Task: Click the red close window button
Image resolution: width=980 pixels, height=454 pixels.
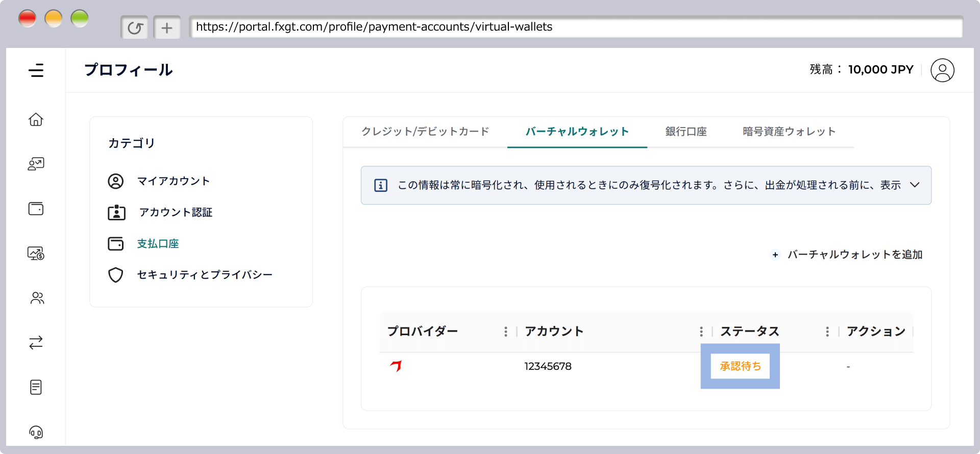Action: (x=28, y=19)
